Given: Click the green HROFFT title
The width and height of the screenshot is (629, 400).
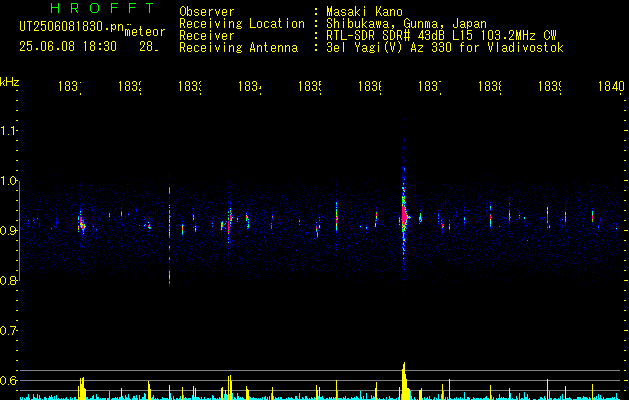Looking at the screenshot, I should tap(103, 8).
